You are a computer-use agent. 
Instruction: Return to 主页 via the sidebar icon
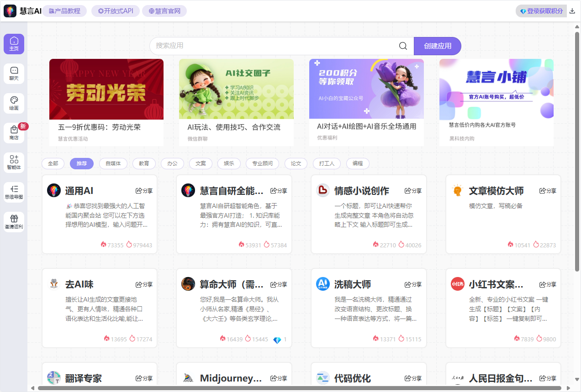pos(14,44)
